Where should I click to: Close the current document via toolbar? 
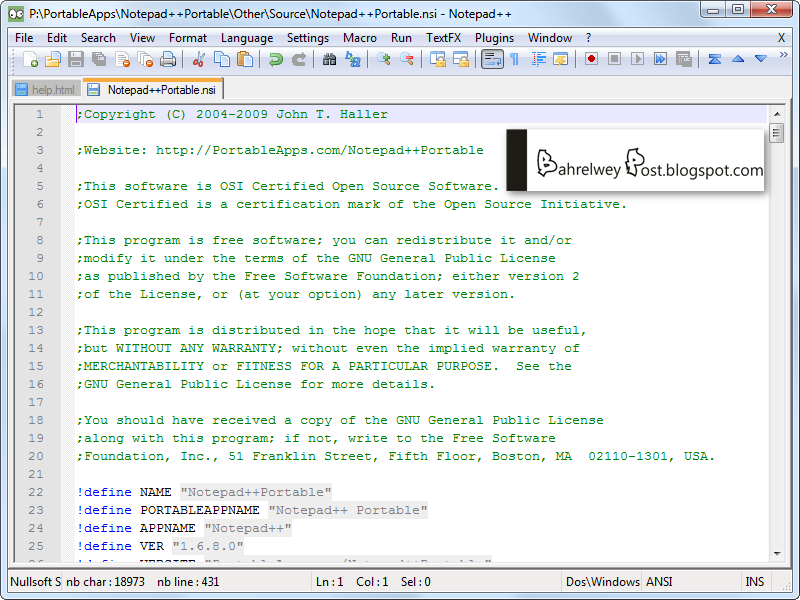(x=122, y=60)
